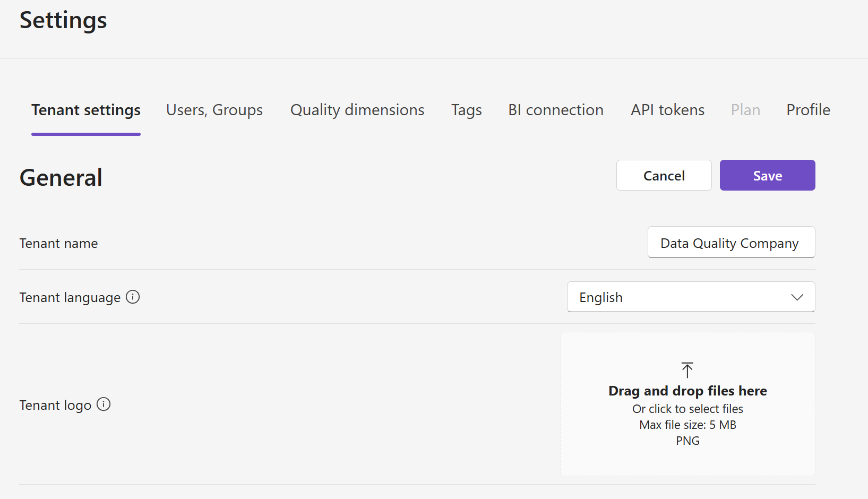Click the info icon beside Tenant logo
This screenshot has height=499, width=868.
(x=104, y=405)
